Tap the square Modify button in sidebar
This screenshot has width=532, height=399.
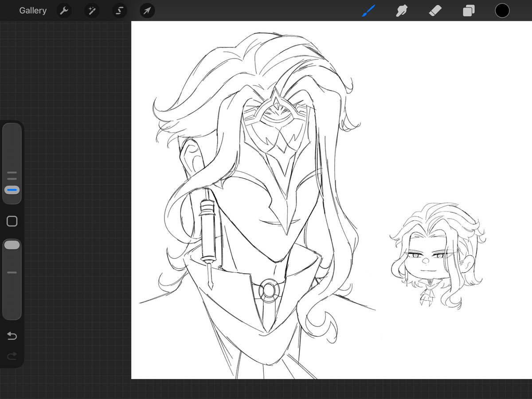12,221
